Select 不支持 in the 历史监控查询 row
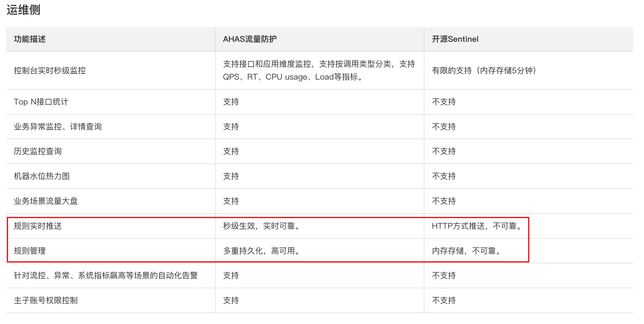Viewport: 644px width, 324px height. (x=444, y=151)
